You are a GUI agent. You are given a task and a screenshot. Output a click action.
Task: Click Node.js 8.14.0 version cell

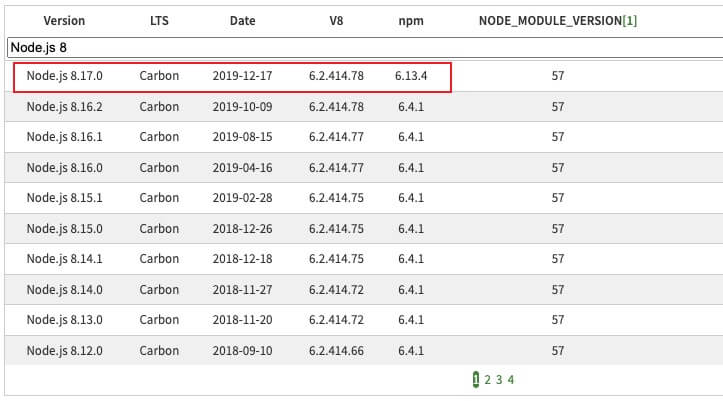(x=65, y=289)
